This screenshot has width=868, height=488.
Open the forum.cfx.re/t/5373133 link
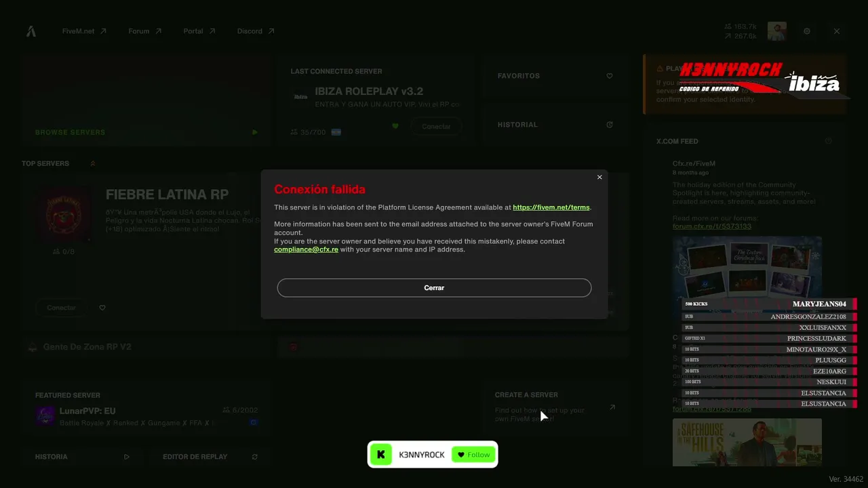click(x=712, y=226)
